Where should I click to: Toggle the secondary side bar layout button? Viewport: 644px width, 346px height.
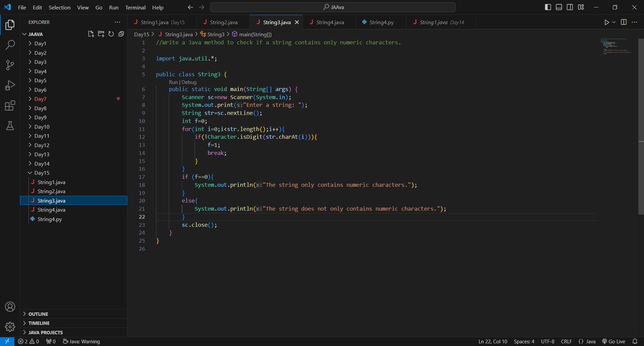[x=570, y=8]
